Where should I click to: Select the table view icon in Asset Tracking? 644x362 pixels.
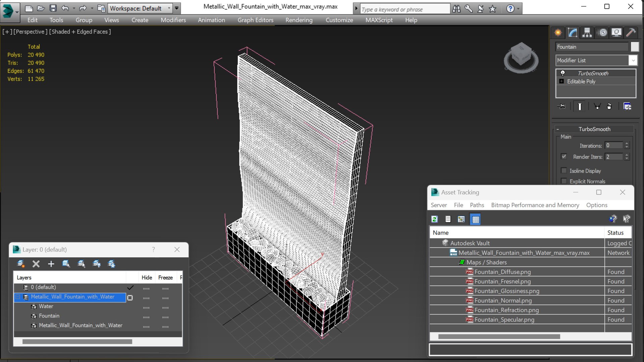click(476, 219)
